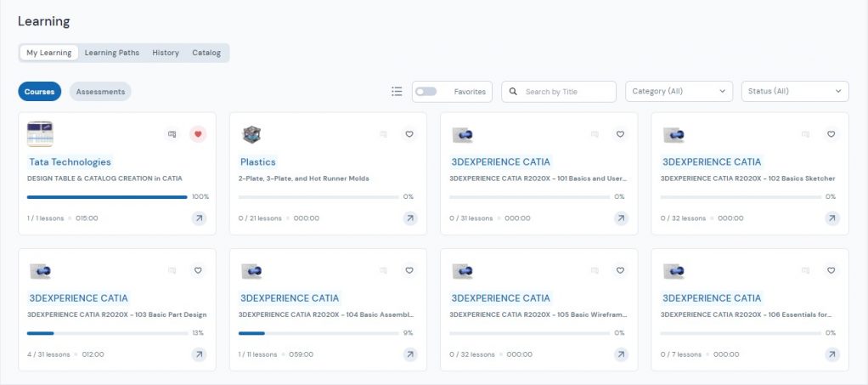
Task: Unfavorite the Tata Technologies course heart
Action: tap(198, 134)
